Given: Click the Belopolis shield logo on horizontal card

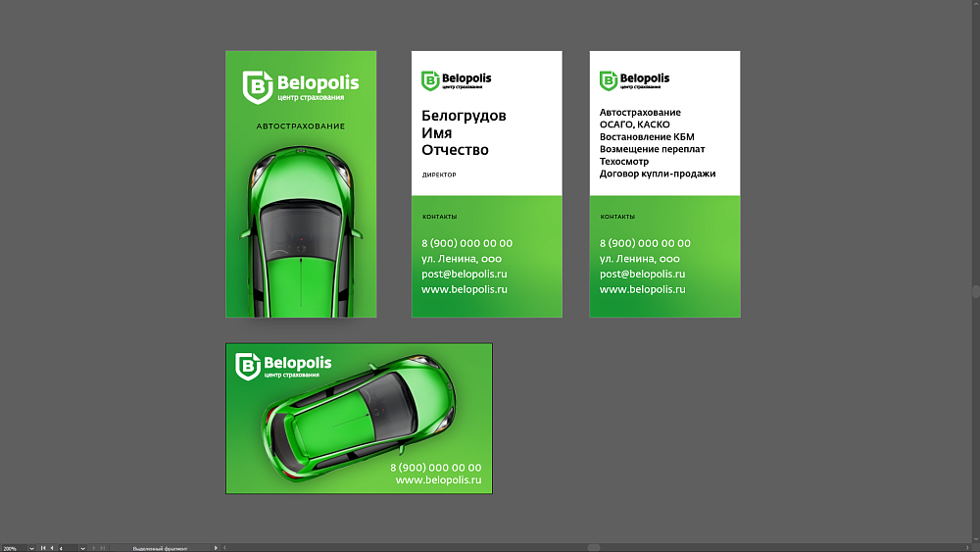Looking at the screenshot, I should pyautogui.click(x=248, y=367).
